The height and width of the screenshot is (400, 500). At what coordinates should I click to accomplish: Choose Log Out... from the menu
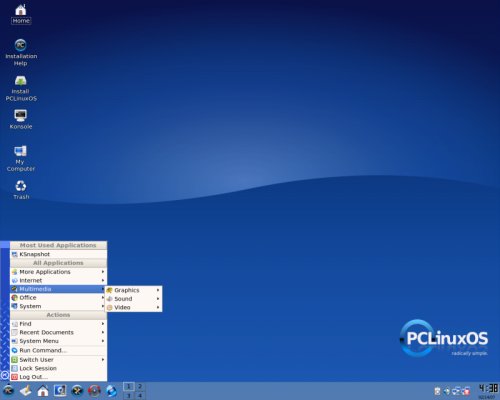pyautogui.click(x=58, y=377)
